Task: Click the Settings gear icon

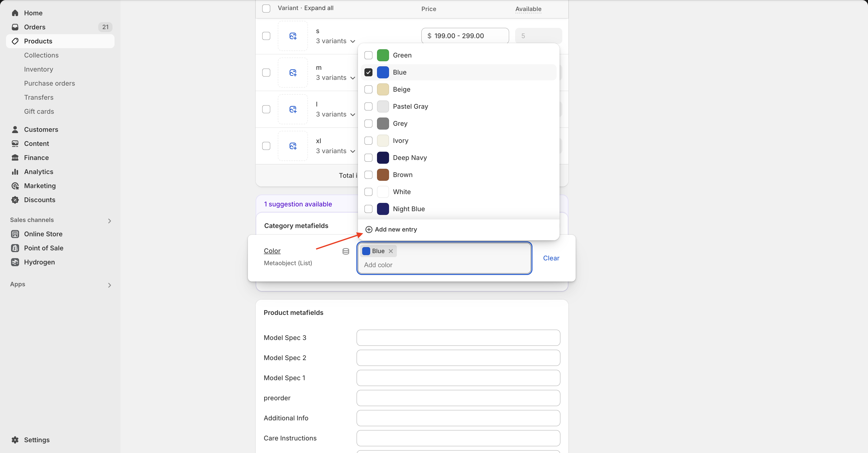Action: (15, 440)
